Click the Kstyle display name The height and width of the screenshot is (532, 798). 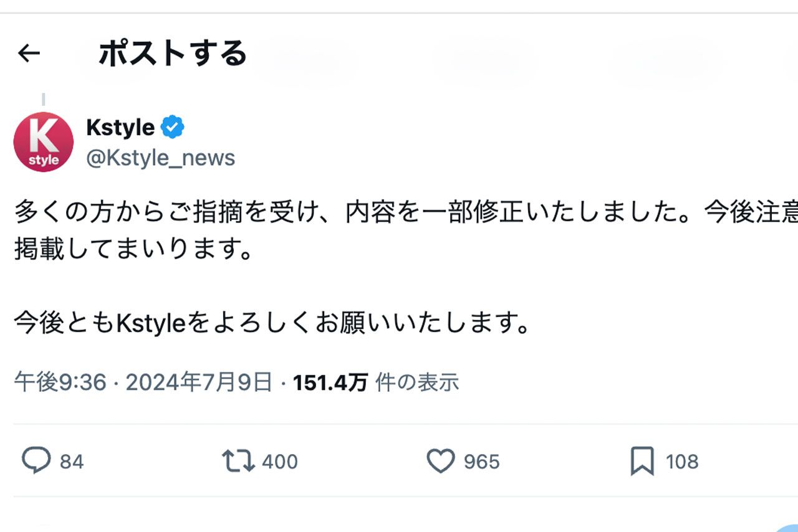[120, 126]
